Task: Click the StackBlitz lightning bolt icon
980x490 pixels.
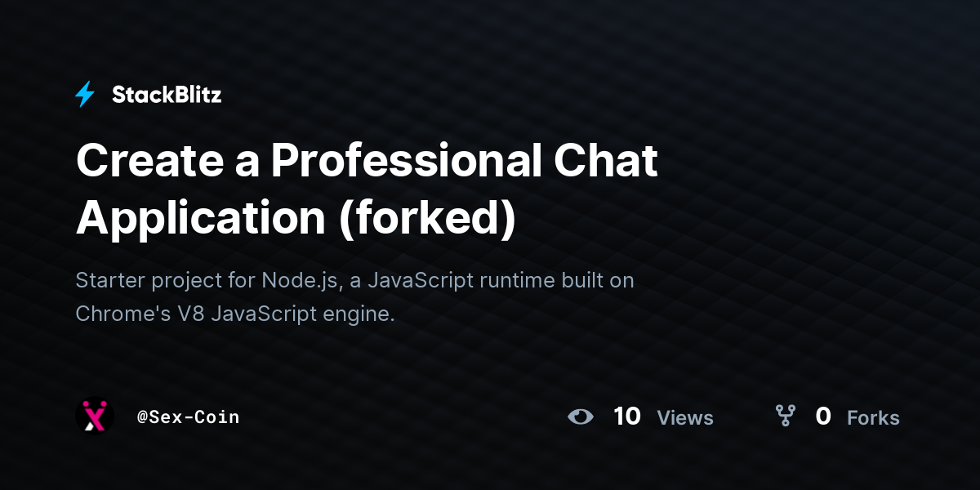Action: tap(85, 95)
